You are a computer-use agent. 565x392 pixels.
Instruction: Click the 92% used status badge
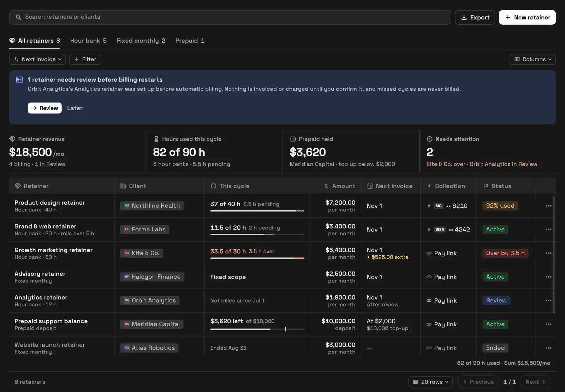point(500,206)
